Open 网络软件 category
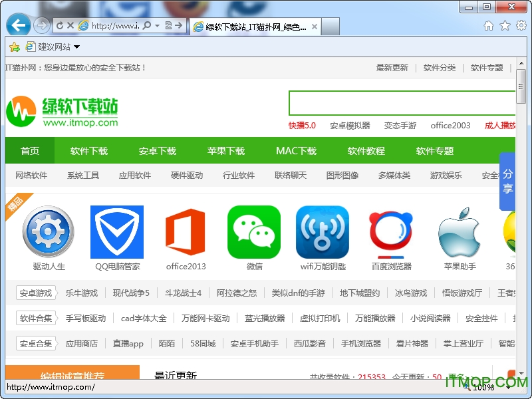 [31, 176]
